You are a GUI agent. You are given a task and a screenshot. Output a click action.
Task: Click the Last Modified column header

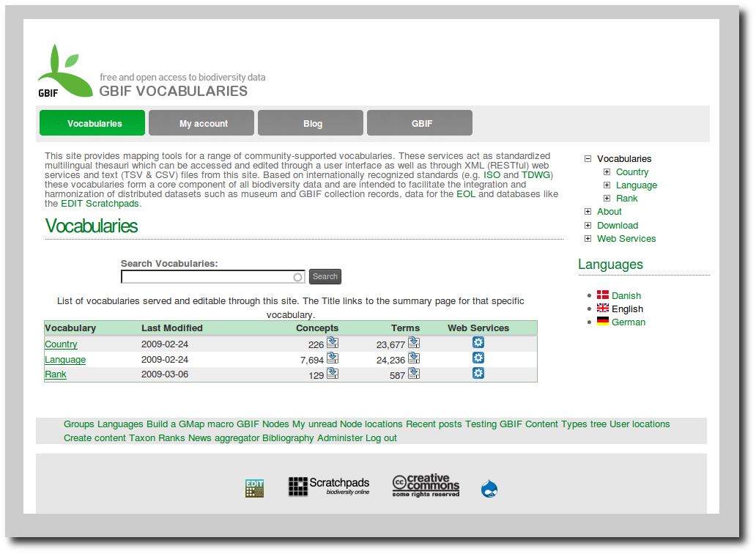pyautogui.click(x=171, y=328)
